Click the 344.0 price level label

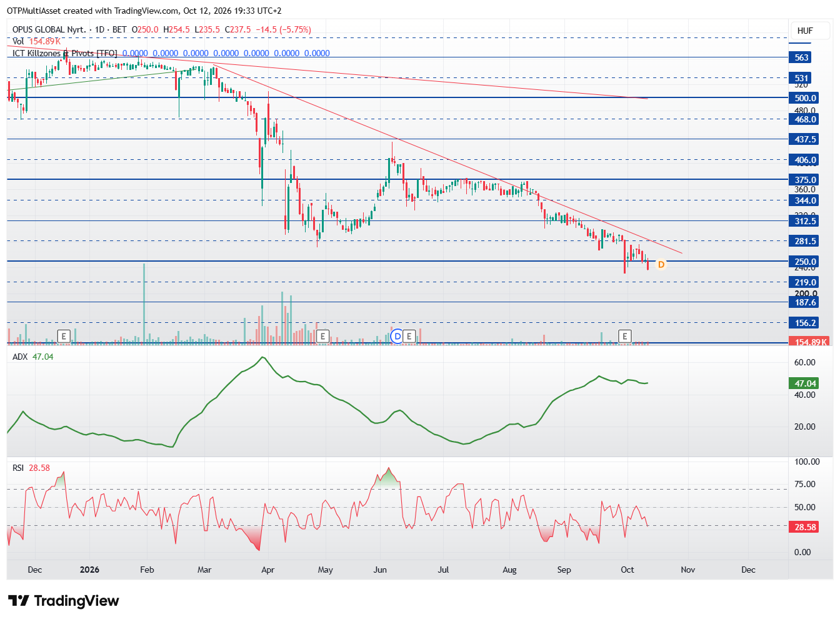[805, 200]
